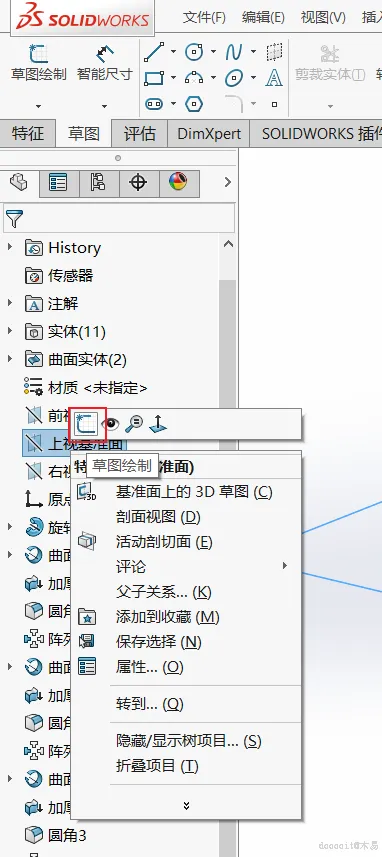Expand the 实体(11) tree node
Screen dimensions: 382x857
point(9,331)
